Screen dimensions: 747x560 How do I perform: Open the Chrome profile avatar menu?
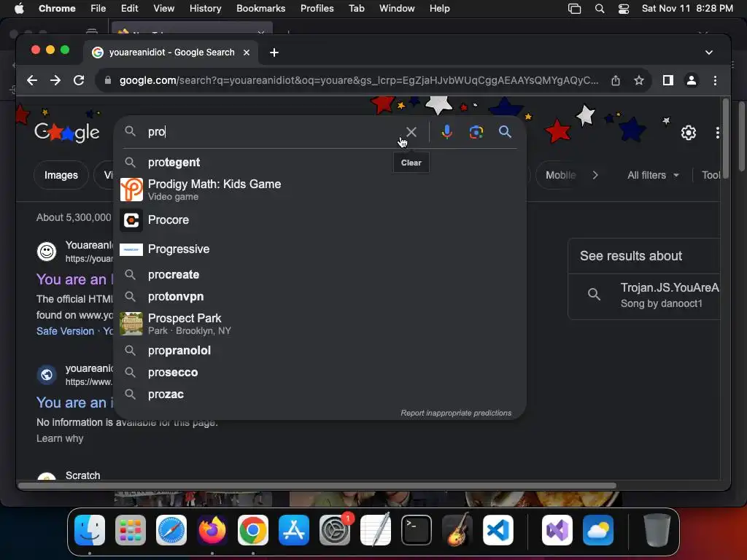pos(692,80)
